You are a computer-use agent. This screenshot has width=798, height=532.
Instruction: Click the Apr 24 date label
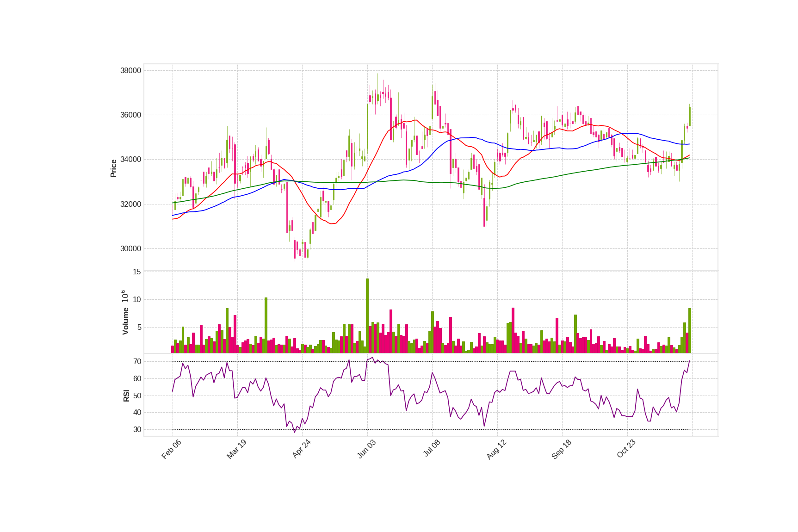pyautogui.click(x=301, y=449)
